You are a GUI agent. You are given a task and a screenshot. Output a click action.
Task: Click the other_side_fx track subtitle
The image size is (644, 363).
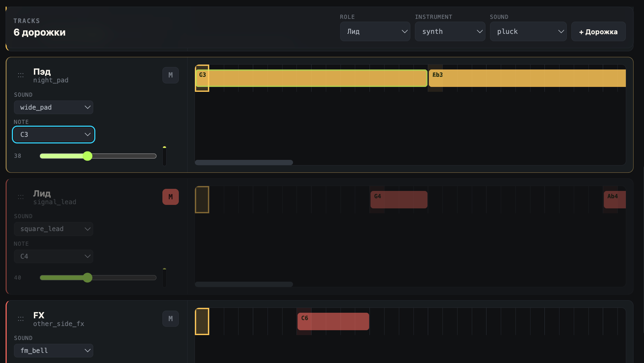(x=59, y=324)
